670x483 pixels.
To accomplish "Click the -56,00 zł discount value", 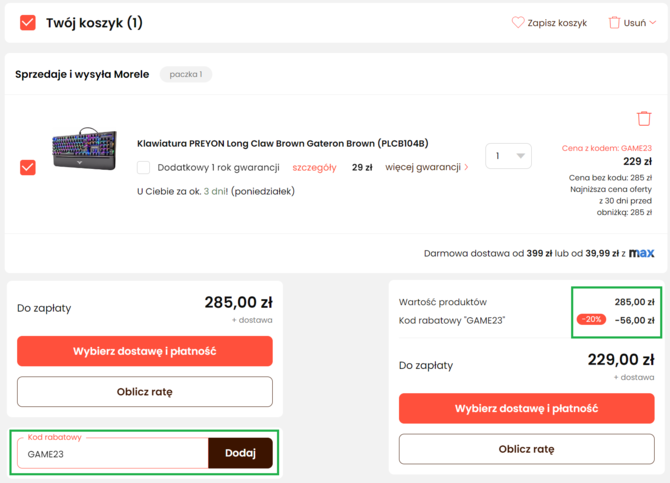I will coord(635,320).
